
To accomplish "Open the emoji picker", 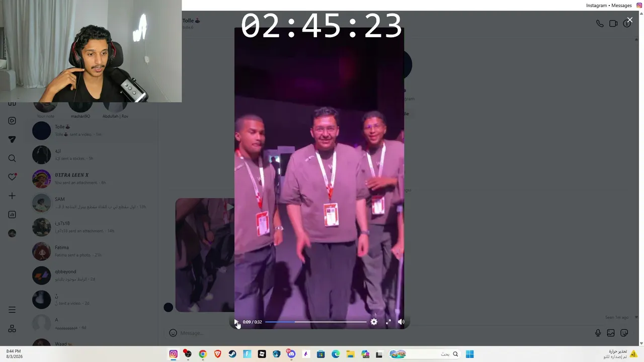I will 173,333.
